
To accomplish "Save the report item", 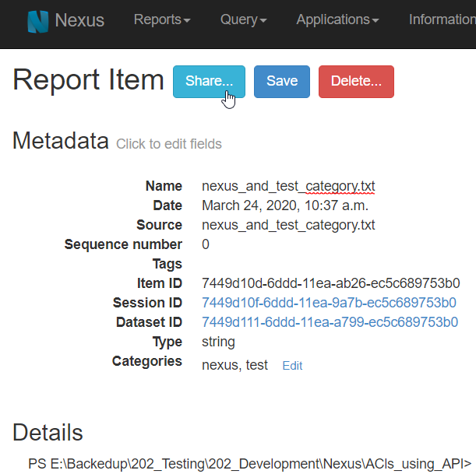I will pos(282,82).
